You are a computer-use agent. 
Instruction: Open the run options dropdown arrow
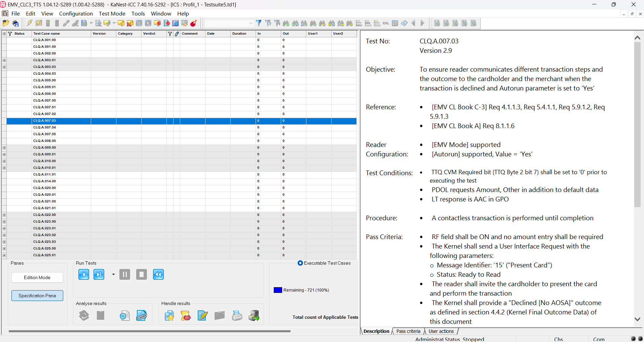(113, 274)
